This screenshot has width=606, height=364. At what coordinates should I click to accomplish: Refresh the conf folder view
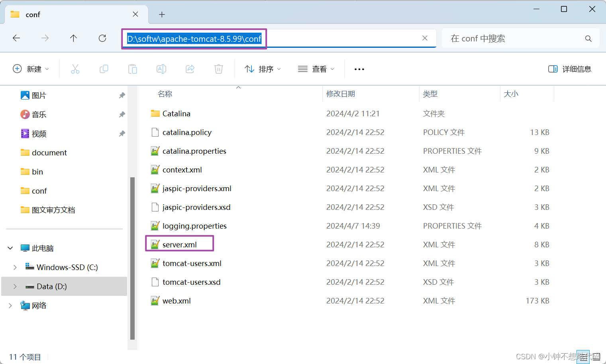tap(102, 38)
